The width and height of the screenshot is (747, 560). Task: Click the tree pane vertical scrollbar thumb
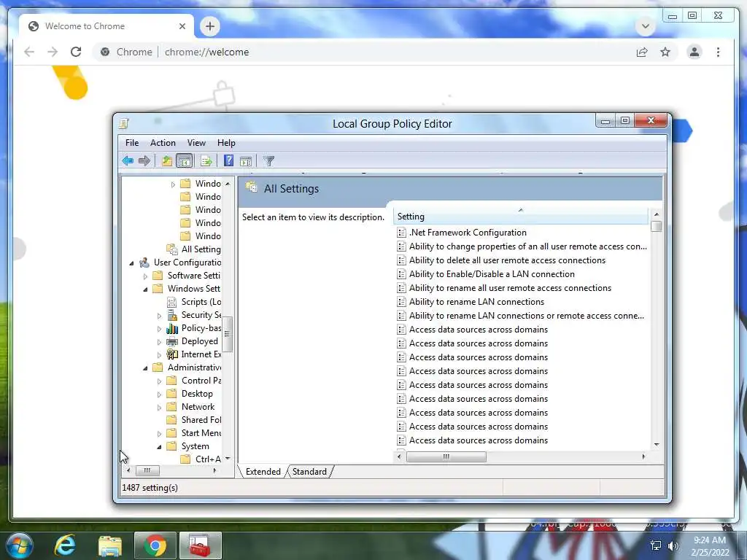click(x=228, y=334)
